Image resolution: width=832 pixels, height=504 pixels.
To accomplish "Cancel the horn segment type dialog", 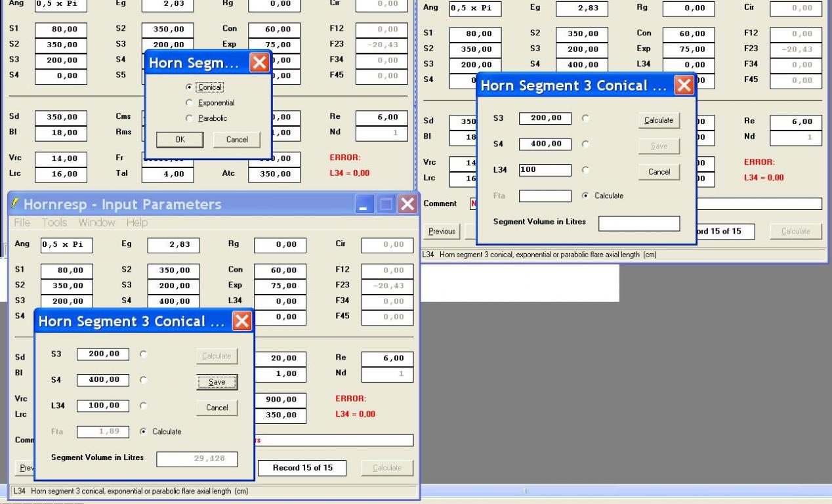I will 237,139.
